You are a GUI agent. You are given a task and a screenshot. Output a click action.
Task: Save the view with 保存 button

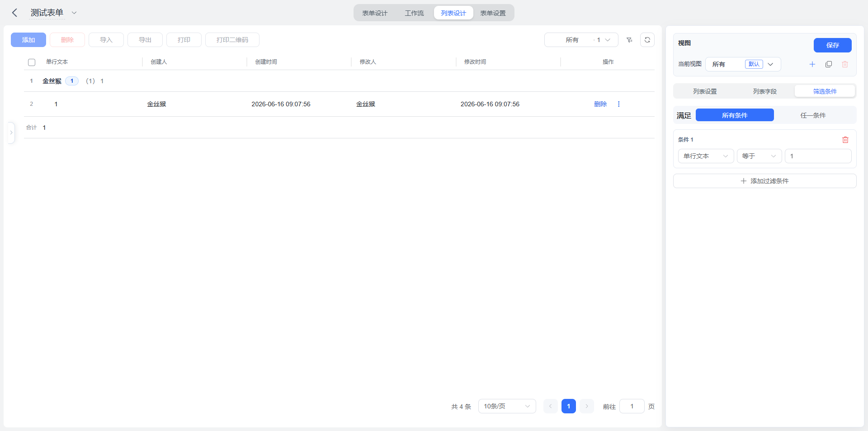(833, 45)
